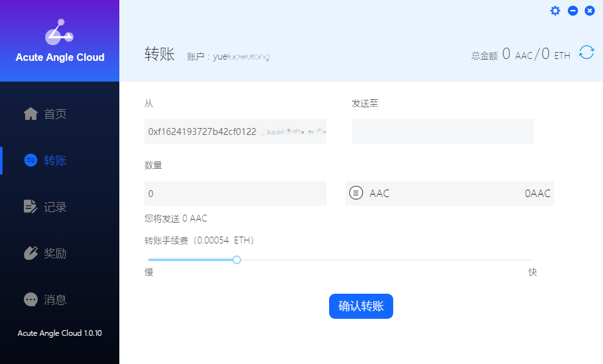Click the 总金额 total balance text
This screenshot has height=364, width=603.
pyautogui.click(x=484, y=55)
